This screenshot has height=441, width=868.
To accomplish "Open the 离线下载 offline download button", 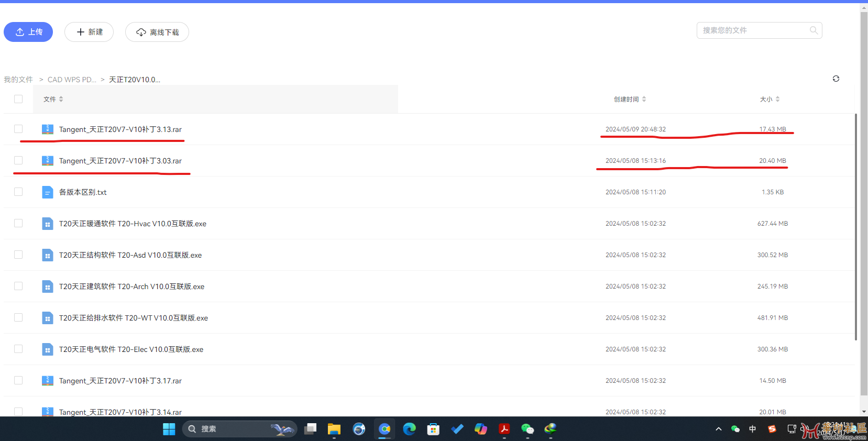I will point(157,32).
